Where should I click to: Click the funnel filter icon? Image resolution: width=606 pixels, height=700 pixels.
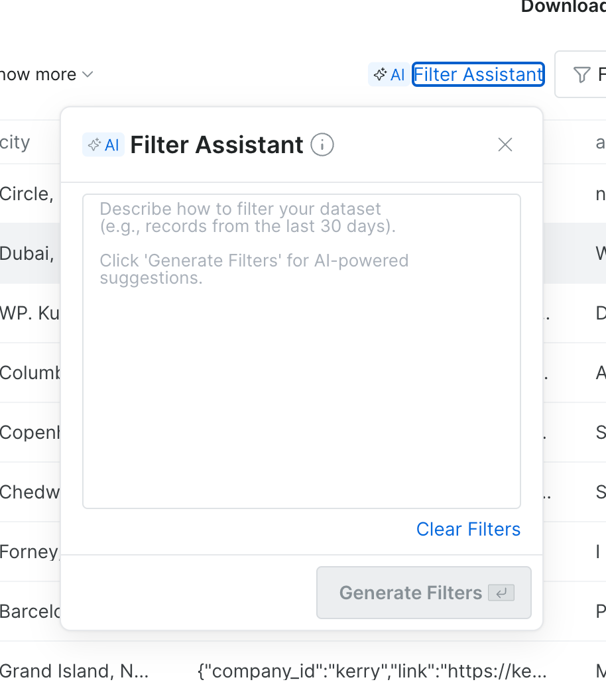(581, 74)
